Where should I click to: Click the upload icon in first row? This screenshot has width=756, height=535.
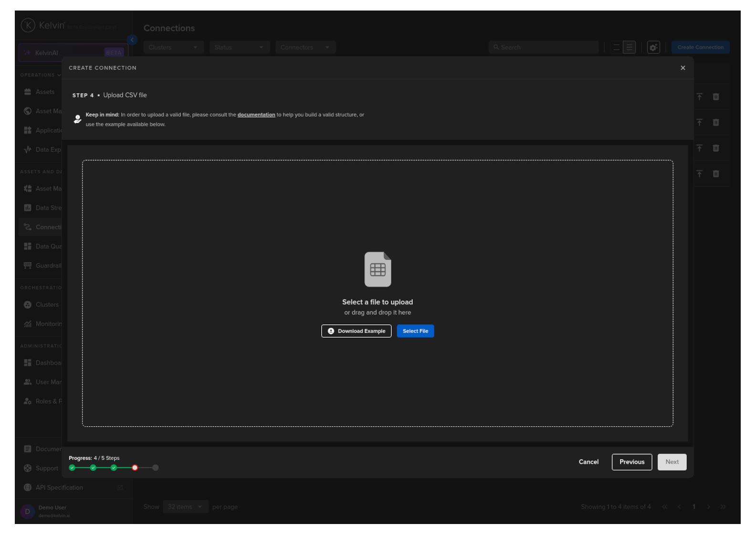(699, 97)
